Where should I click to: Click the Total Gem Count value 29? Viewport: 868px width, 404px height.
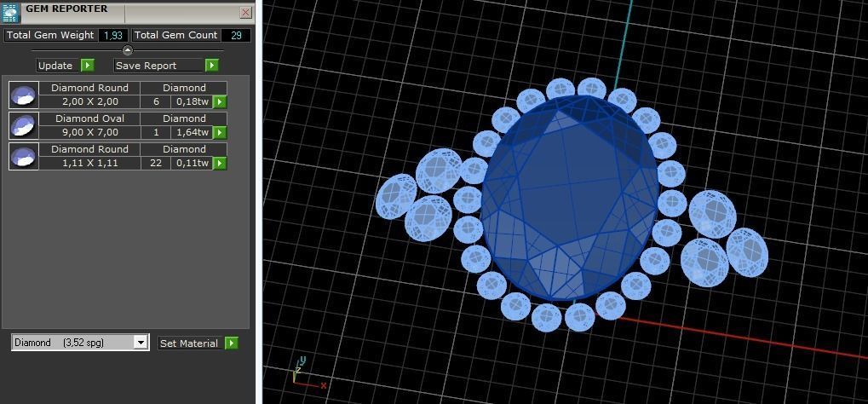click(x=236, y=36)
